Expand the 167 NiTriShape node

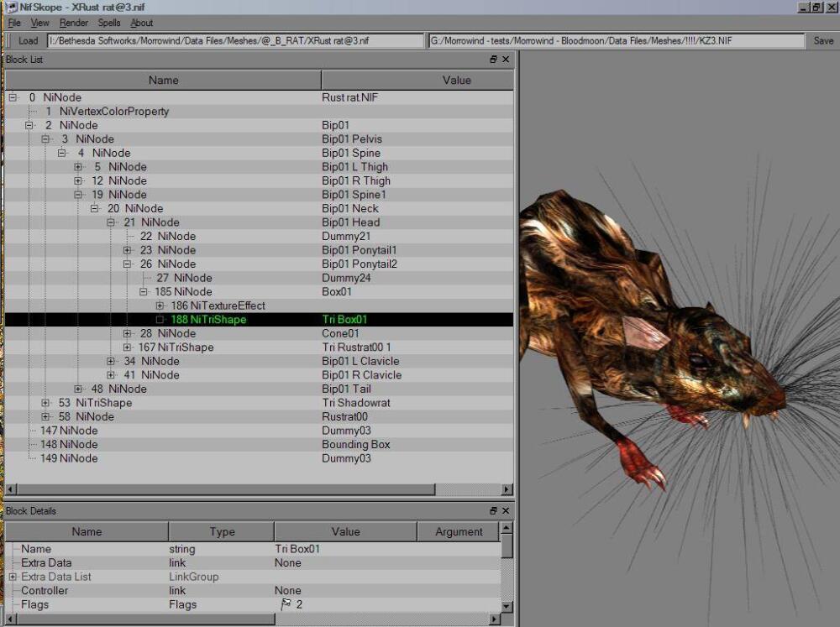[128, 347]
